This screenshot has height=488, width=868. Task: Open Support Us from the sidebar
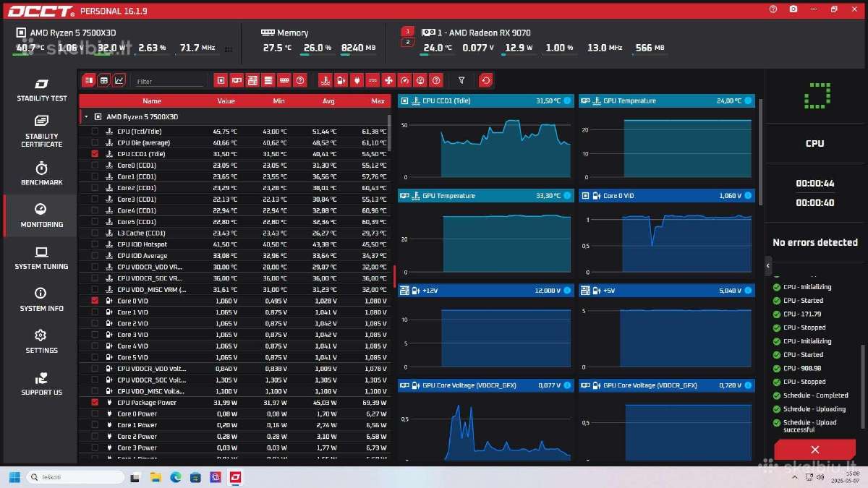tap(42, 383)
